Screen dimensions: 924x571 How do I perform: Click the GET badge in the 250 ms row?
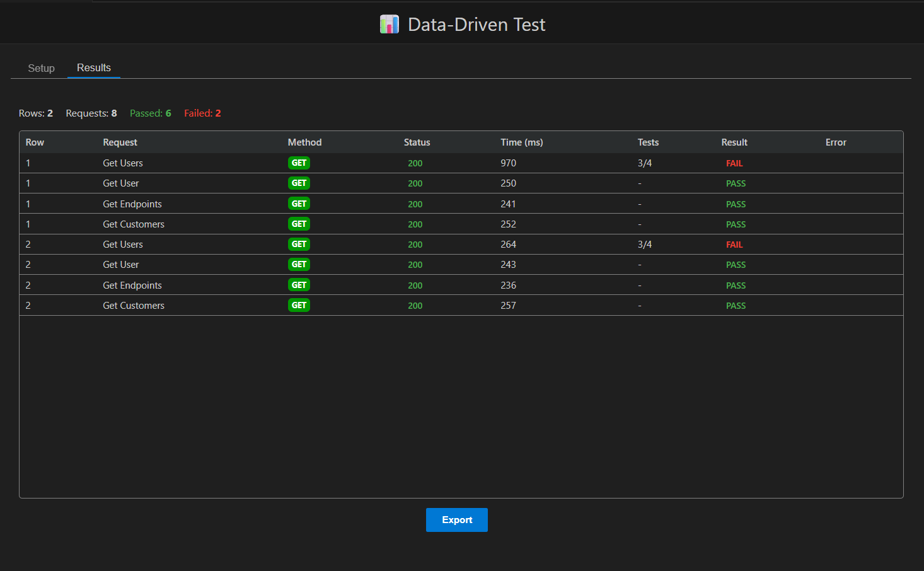[x=299, y=183]
